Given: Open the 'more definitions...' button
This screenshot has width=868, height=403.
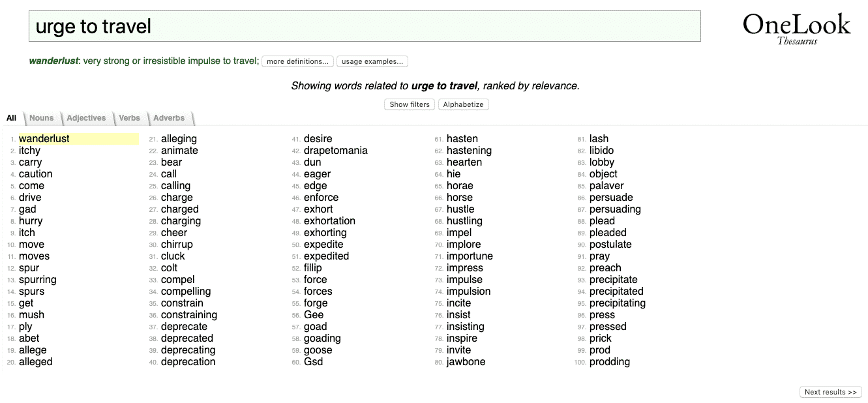Looking at the screenshot, I should [297, 61].
